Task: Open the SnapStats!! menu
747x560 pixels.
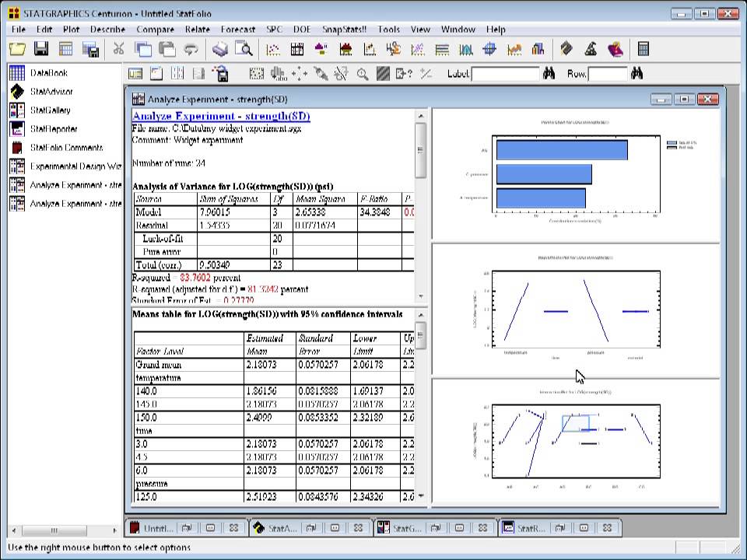Action: pos(344,30)
